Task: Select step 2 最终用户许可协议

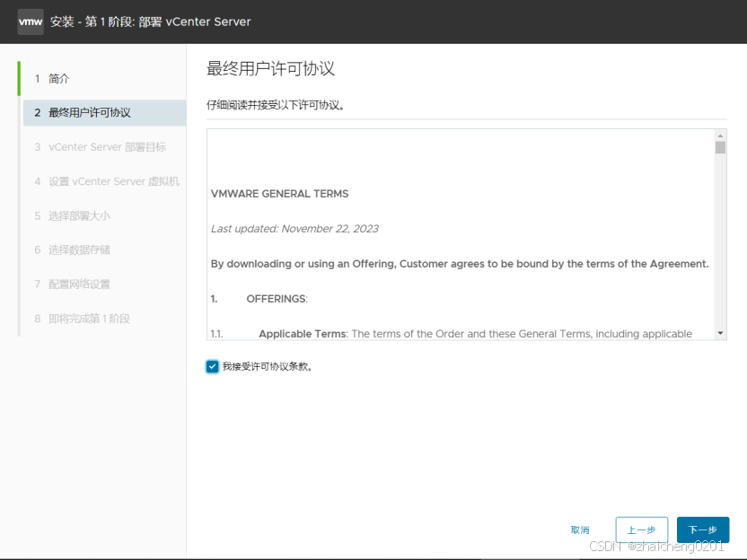Action: [105, 113]
